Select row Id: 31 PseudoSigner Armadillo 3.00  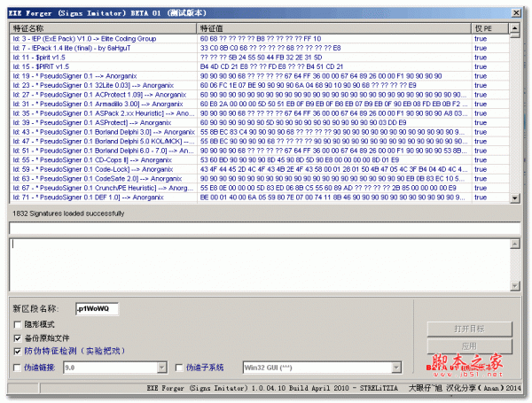pos(260,104)
